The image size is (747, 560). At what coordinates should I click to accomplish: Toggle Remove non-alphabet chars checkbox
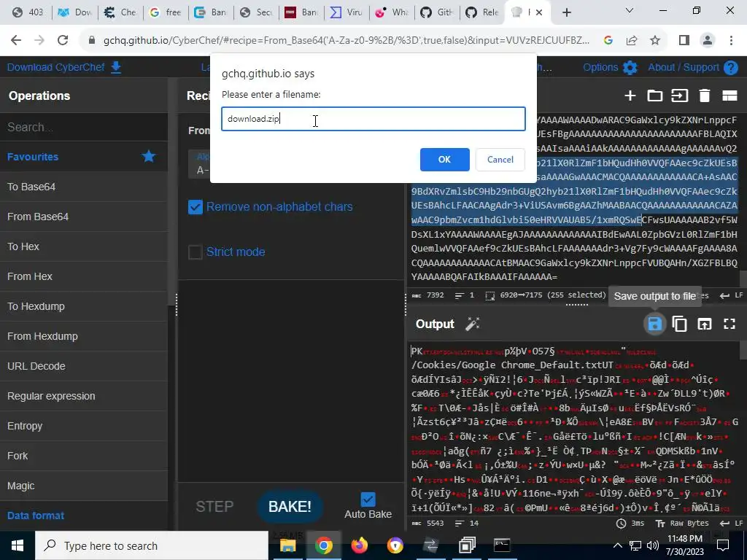pos(196,206)
